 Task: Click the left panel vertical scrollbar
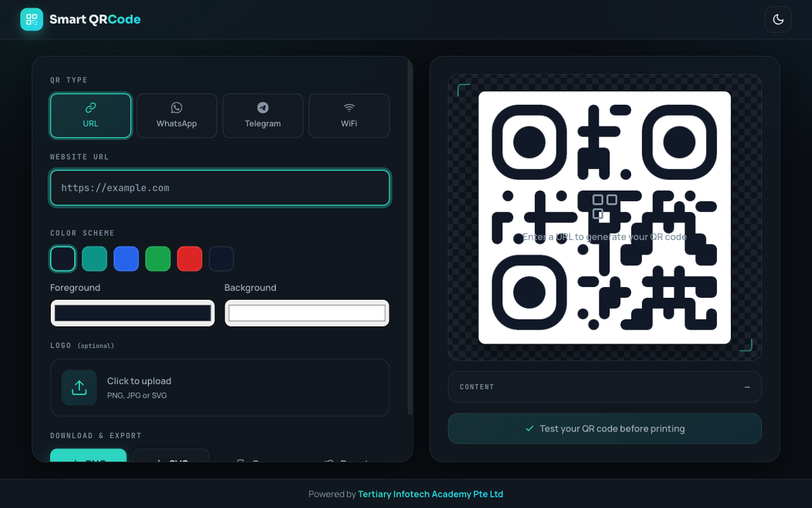click(410, 238)
